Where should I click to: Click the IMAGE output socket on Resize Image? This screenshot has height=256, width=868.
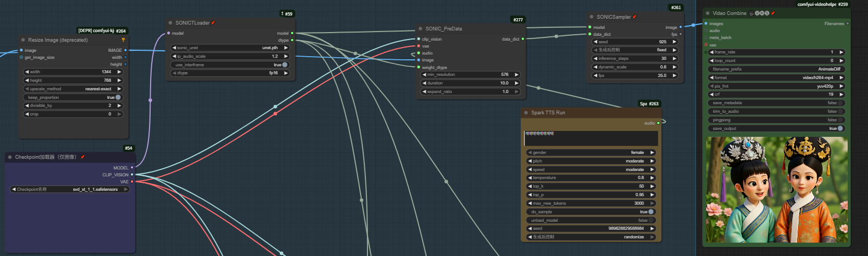126,50
